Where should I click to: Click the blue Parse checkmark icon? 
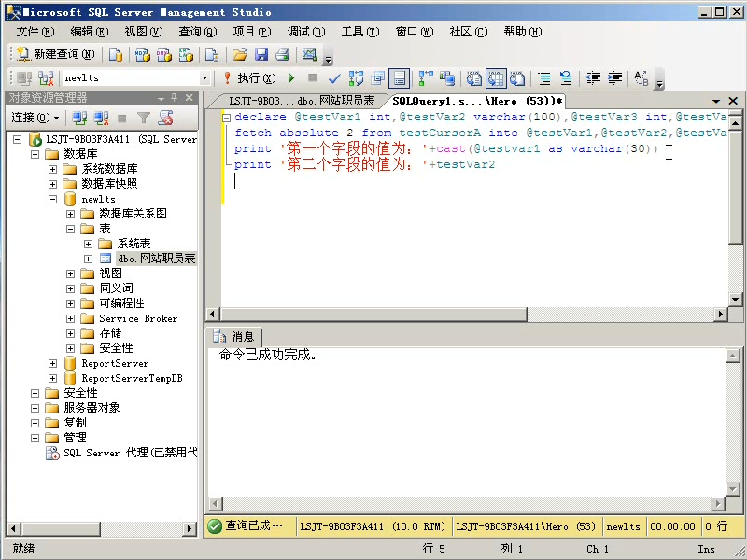[x=334, y=78]
